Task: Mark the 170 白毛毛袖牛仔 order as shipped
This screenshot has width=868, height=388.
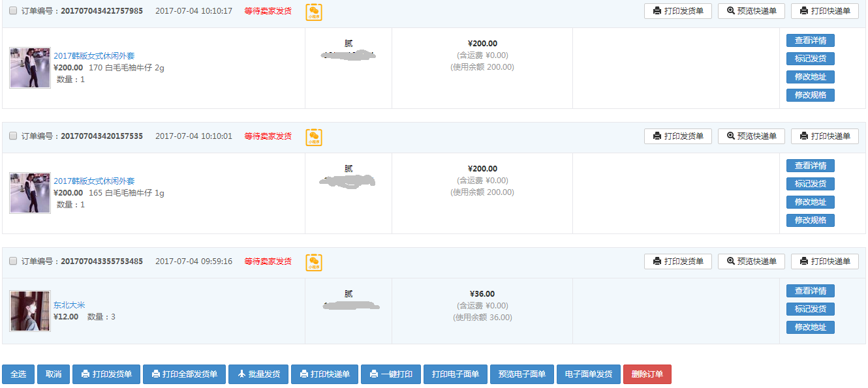Action: coord(811,59)
